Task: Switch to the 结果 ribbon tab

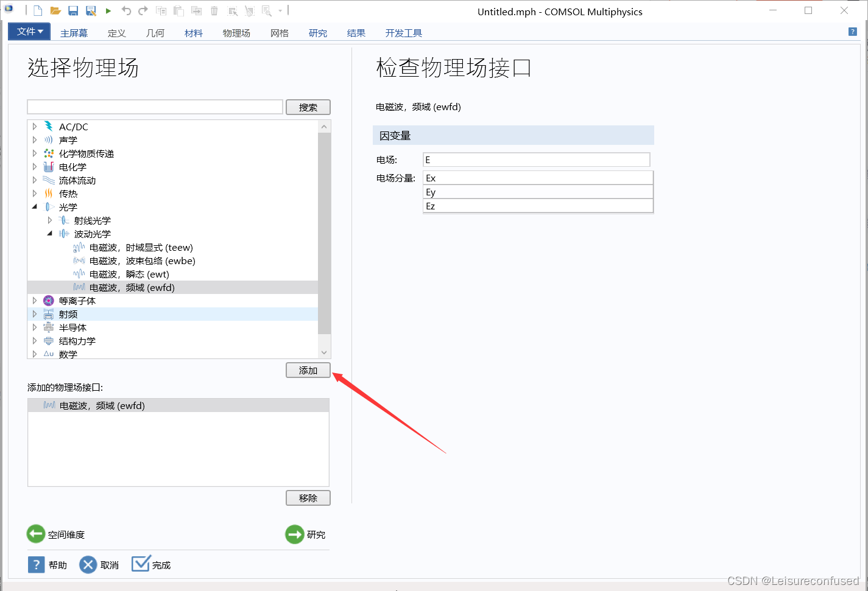Action: coord(356,33)
